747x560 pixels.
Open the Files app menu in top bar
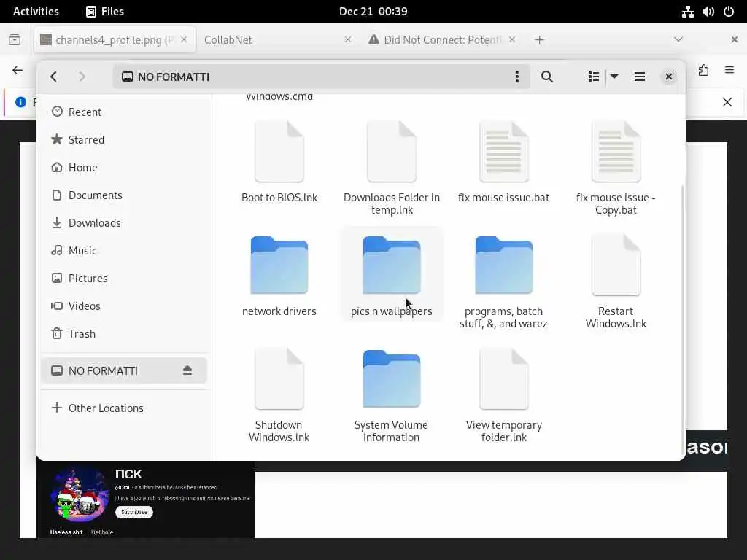click(105, 12)
